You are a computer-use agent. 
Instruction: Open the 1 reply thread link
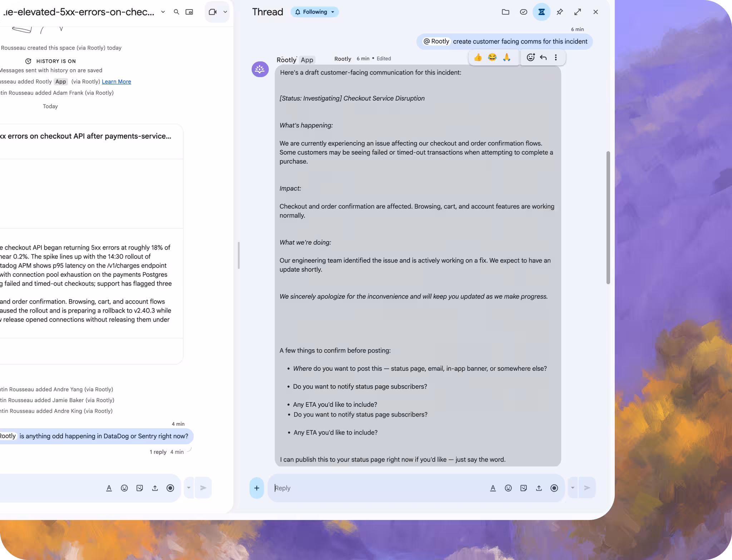[x=158, y=452]
